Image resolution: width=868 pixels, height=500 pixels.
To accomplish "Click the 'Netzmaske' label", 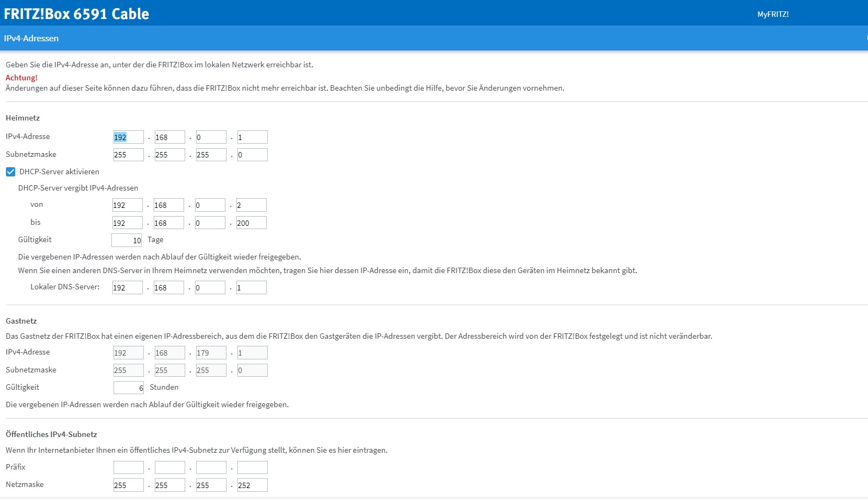I will tap(25, 484).
